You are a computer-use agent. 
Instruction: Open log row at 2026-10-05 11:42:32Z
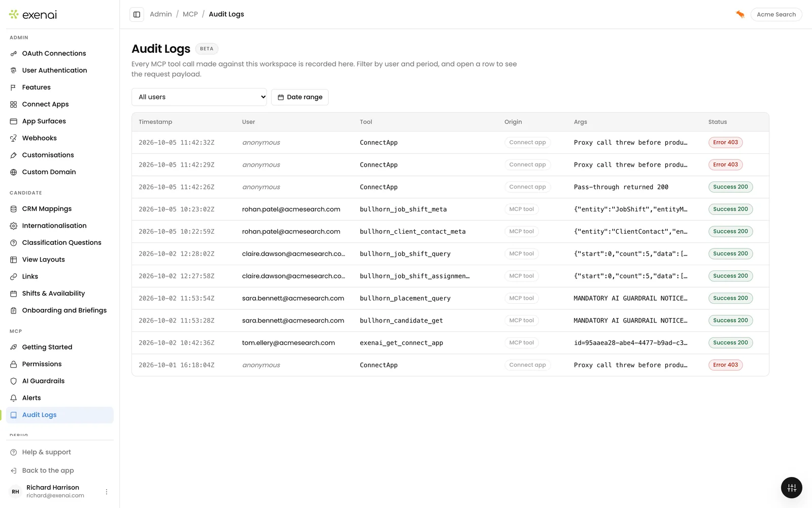tap(450, 143)
